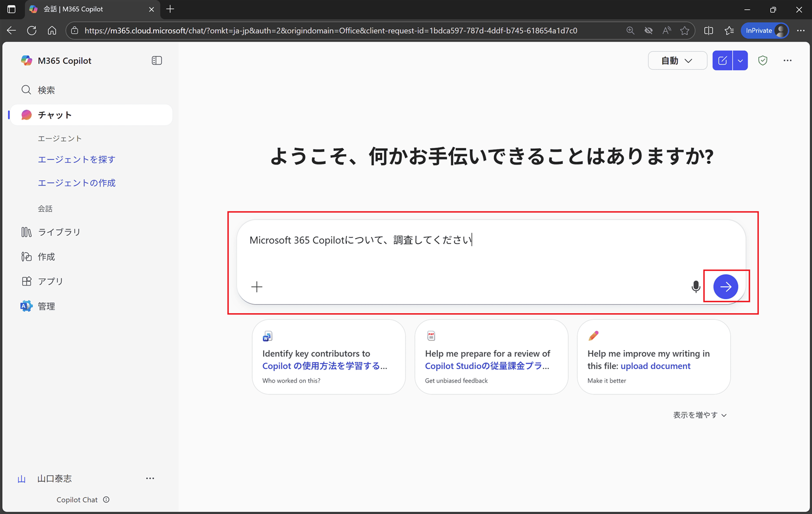Open the dropdown beside the new chat button
This screenshot has width=812, height=514.
(740, 61)
